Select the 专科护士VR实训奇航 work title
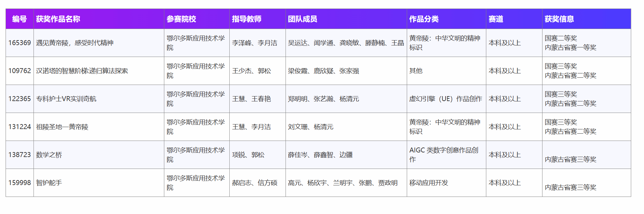Screen dimensions: 644x214 click(66, 99)
